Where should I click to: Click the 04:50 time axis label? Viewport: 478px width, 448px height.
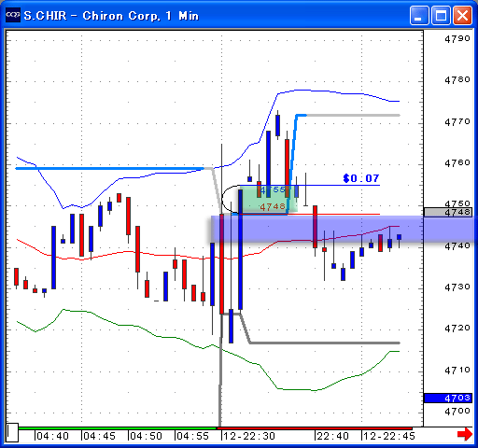click(x=146, y=436)
